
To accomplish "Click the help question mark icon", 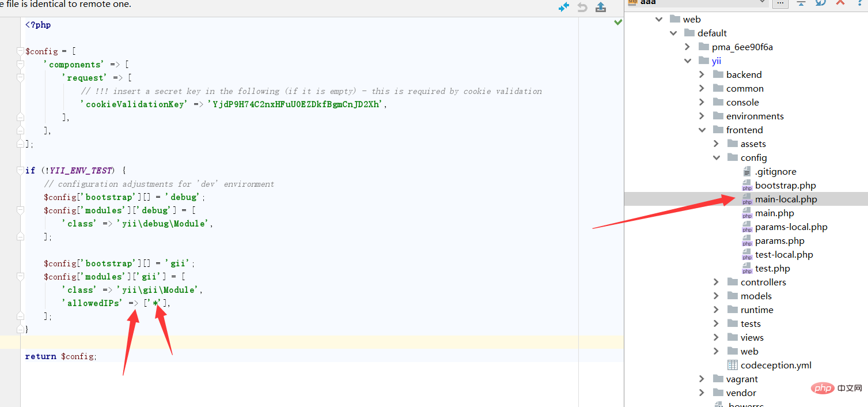I will coord(861,2).
